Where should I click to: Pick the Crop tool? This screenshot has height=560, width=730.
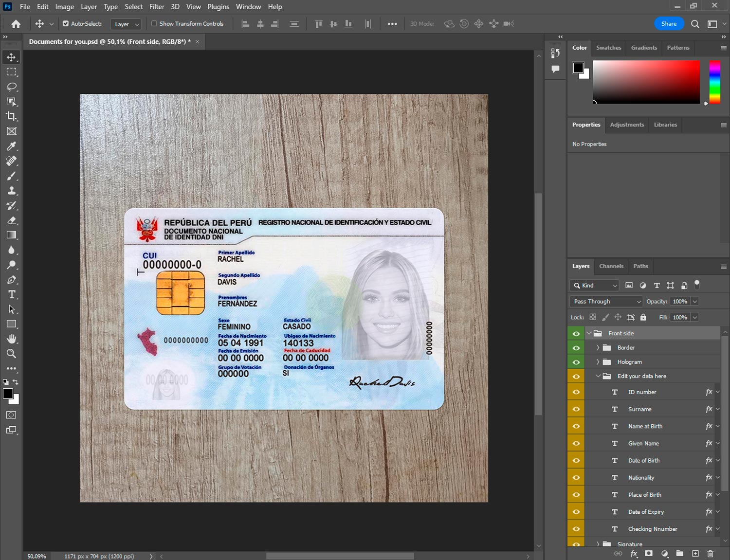click(x=11, y=116)
